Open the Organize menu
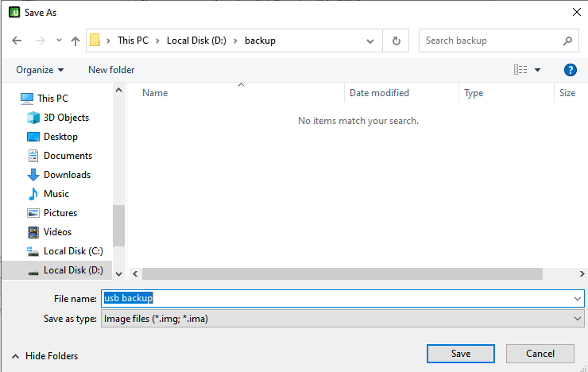The image size is (588, 372). [x=40, y=70]
